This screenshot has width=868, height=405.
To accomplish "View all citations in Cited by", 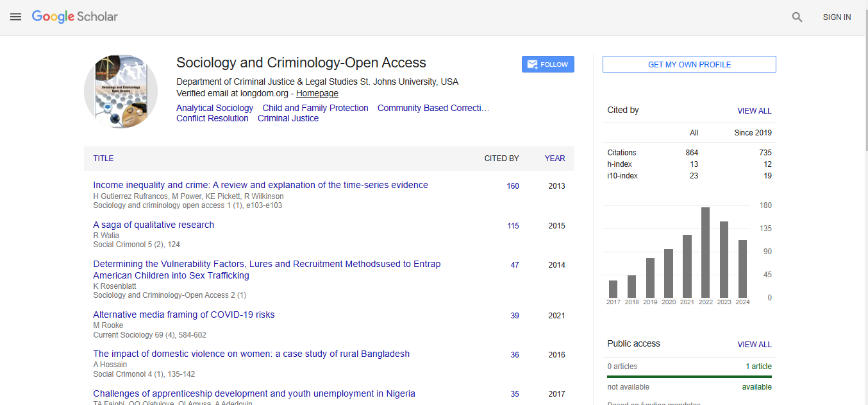I will point(754,111).
